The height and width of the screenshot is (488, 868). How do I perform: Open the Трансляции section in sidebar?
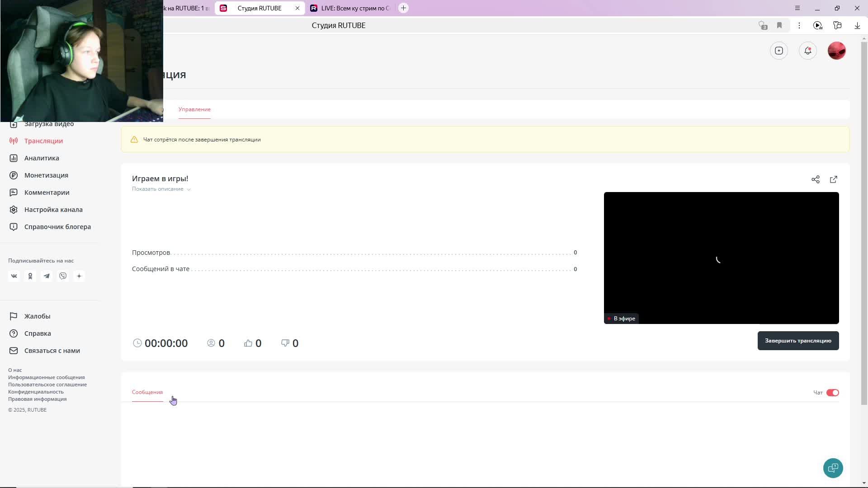36,141
